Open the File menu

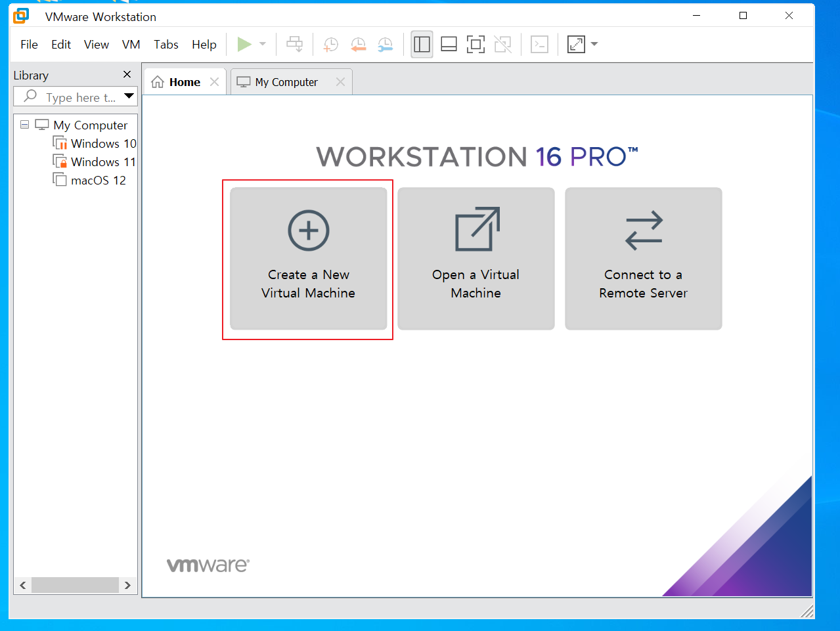(29, 44)
